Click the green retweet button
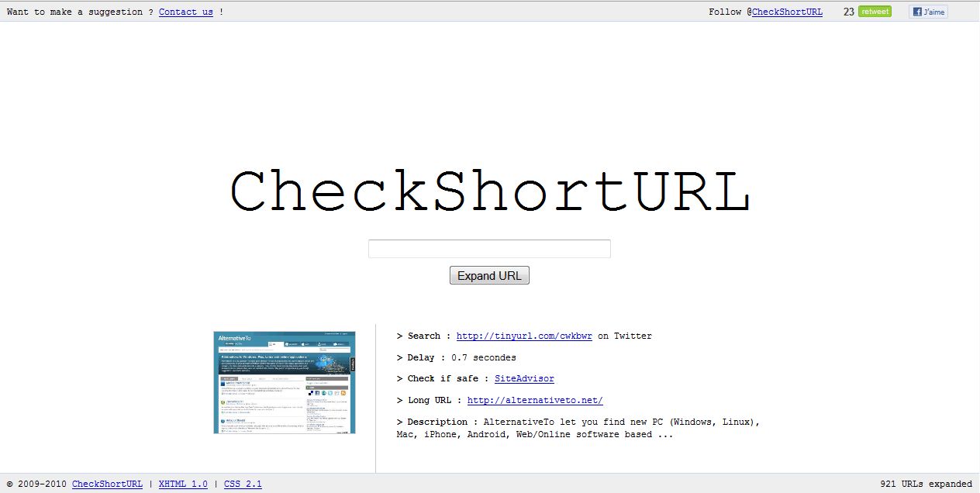 [874, 12]
